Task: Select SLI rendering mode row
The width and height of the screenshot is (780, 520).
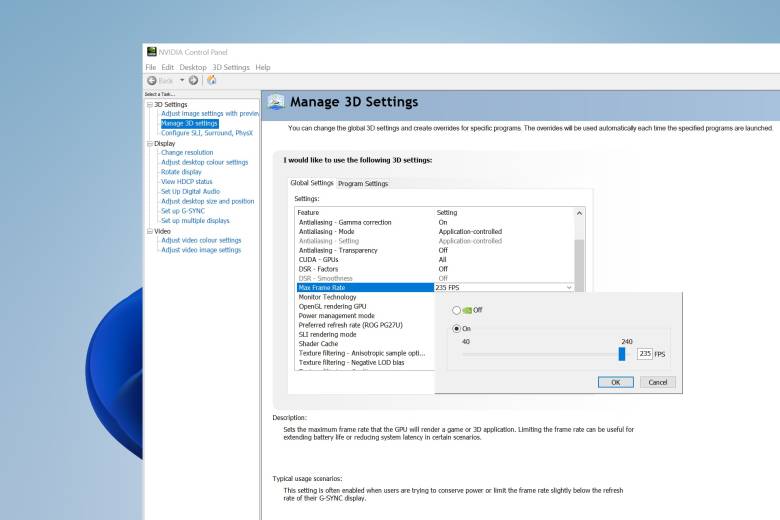Action: coord(365,334)
